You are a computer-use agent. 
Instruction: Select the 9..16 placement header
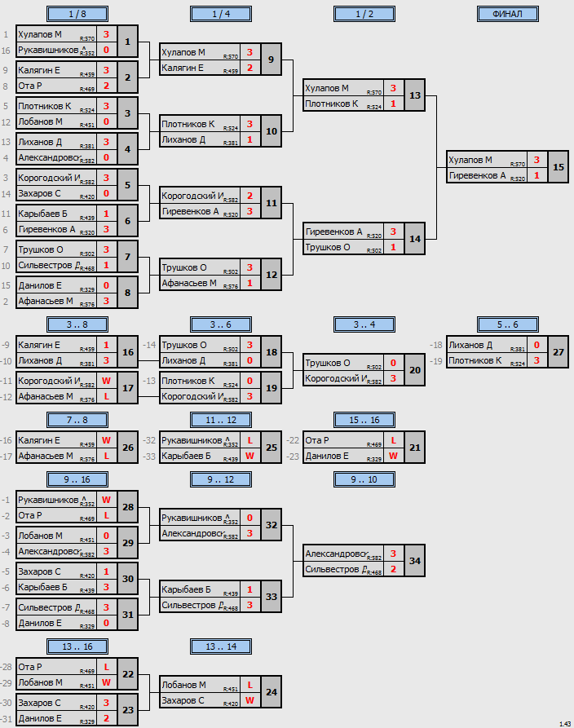(x=77, y=479)
